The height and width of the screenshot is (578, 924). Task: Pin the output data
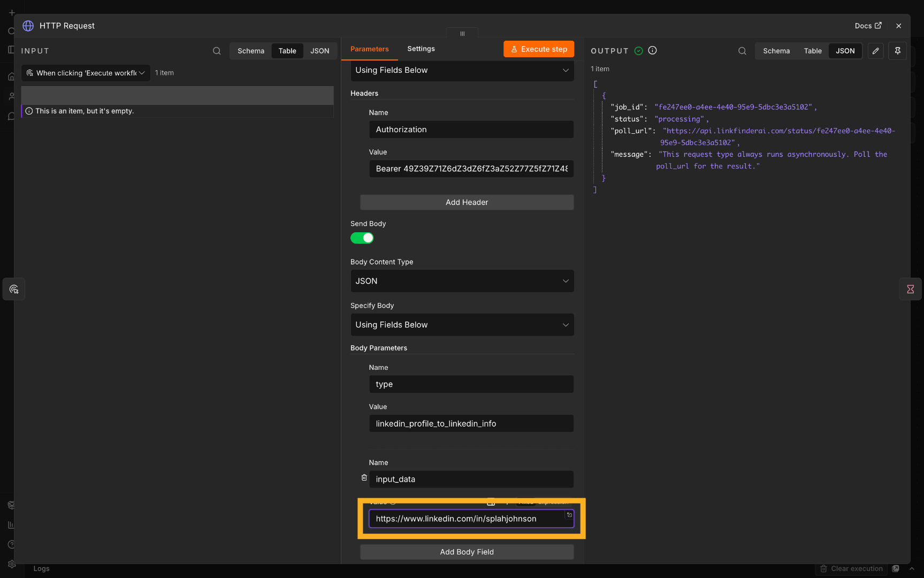897,51
